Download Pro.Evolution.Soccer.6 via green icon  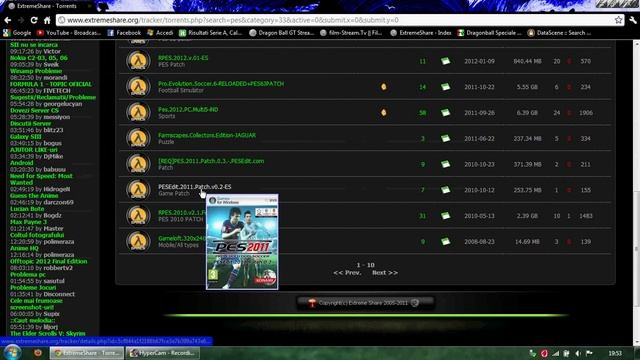click(445, 87)
